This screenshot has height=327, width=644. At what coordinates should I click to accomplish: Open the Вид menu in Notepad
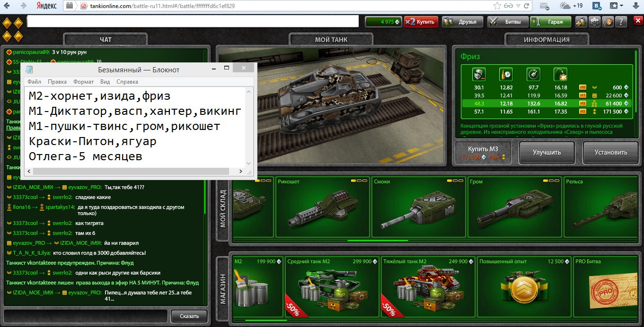(x=105, y=82)
